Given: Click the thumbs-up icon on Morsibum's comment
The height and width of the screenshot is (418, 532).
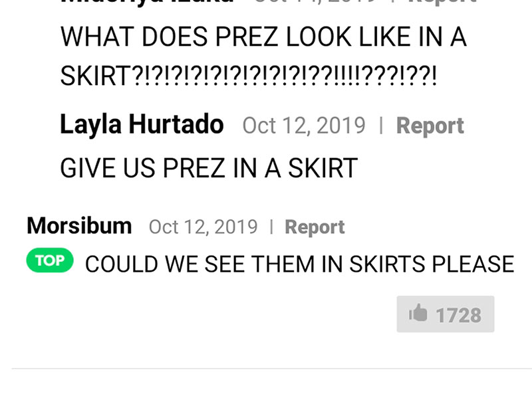Looking at the screenshot, I should pyautogui.click(x=418, y=313).
